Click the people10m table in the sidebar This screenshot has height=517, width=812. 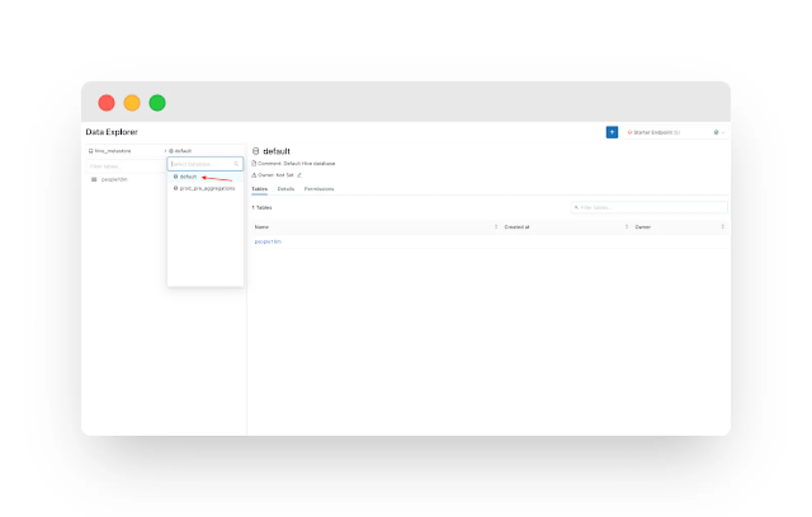click(114, 179)
